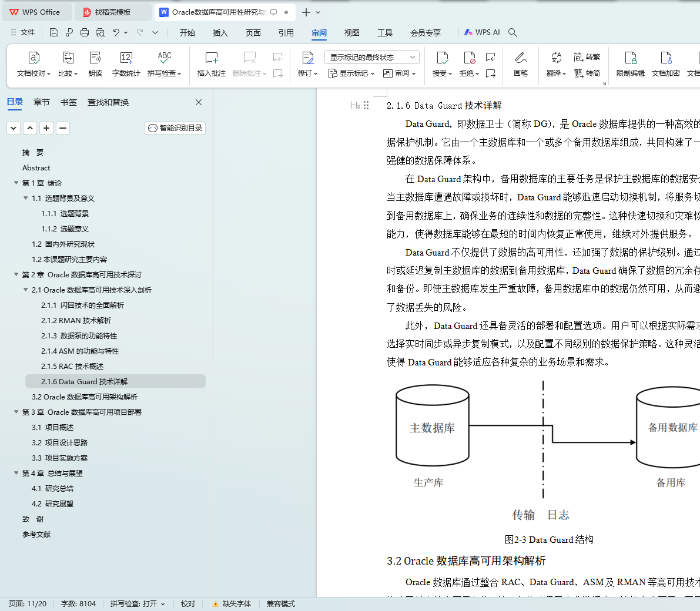This screenshot has width=700, height=611.
Task: Click the Undo arrow icon
Action: coord(116,32)
